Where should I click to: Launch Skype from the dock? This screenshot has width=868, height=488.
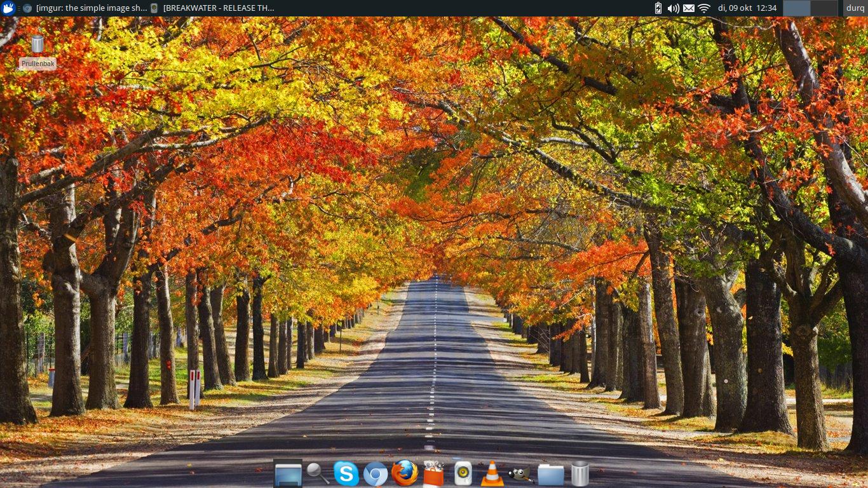346,474
